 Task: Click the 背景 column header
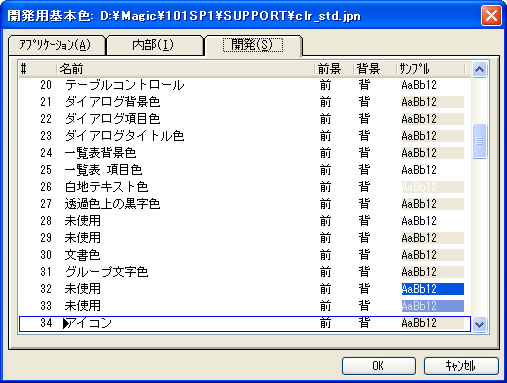(x=375, y=69)
